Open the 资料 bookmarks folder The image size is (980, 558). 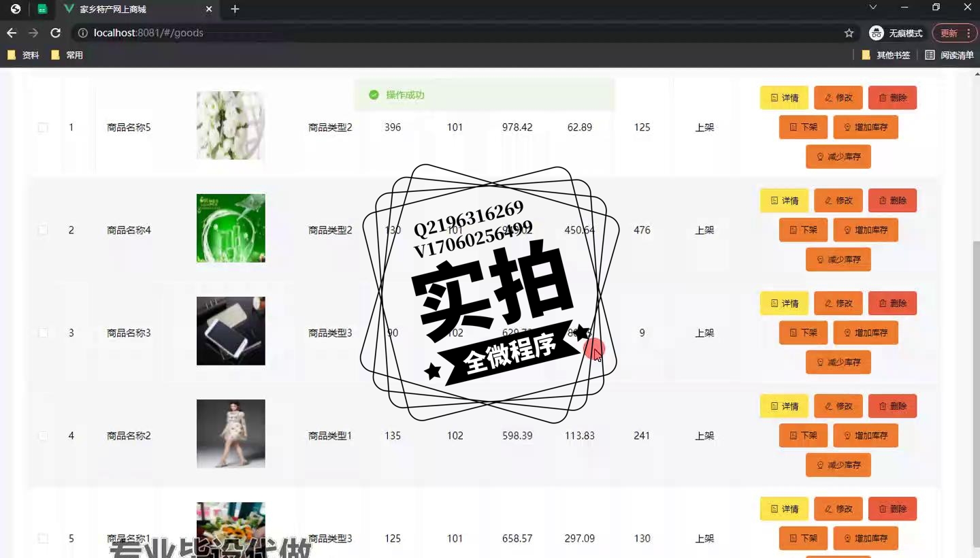(x=23, y=55)
